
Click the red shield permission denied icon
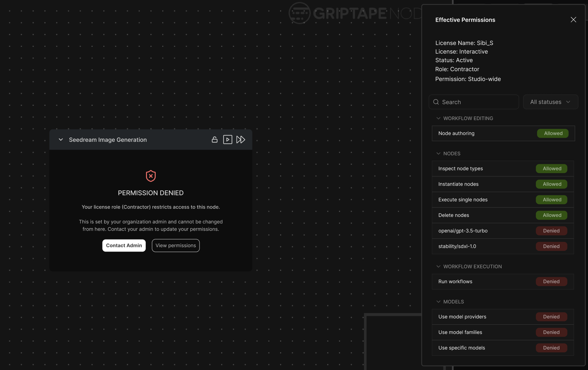[x=151, y=176]
